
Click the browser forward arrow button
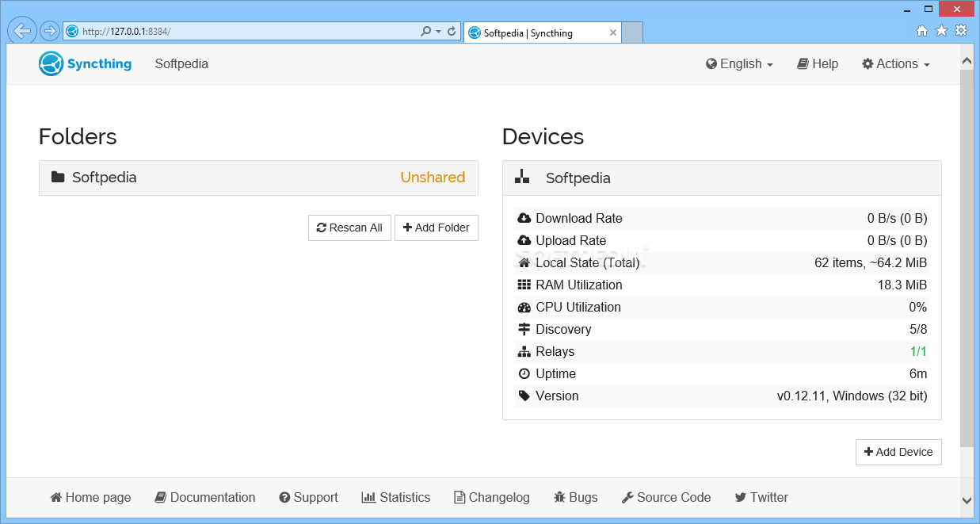pyautogui.click(x=49, y=31)
